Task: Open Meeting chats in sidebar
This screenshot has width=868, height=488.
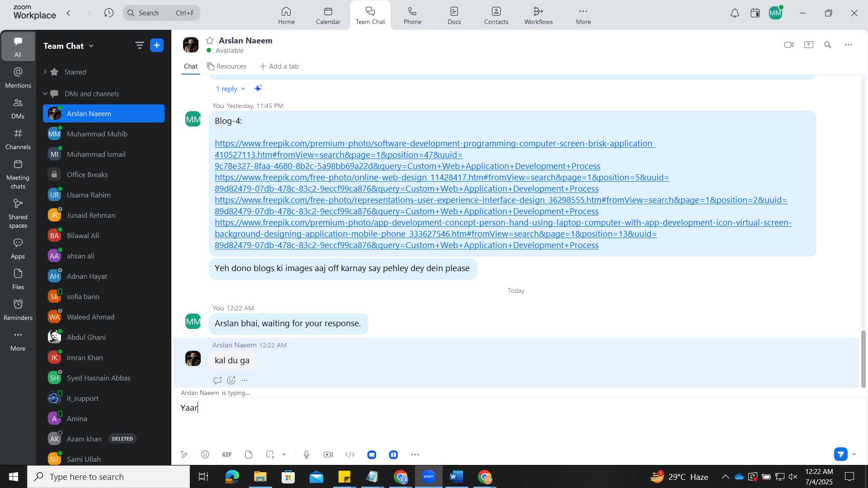Action: point(18,174)
